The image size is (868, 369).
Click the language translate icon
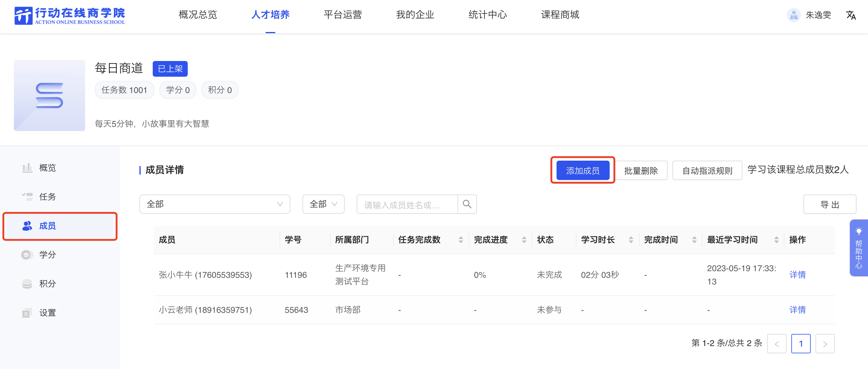click(x=850, y=15)
